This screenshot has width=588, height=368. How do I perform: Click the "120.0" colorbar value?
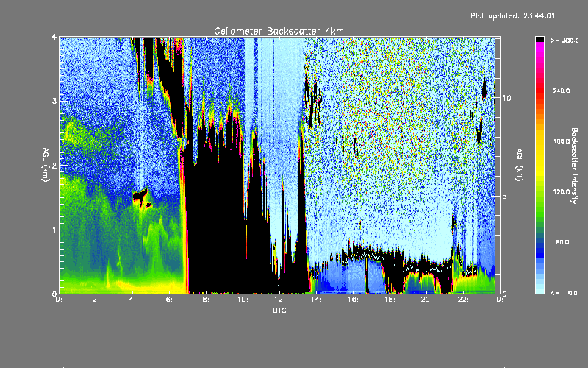coord(562,192)
